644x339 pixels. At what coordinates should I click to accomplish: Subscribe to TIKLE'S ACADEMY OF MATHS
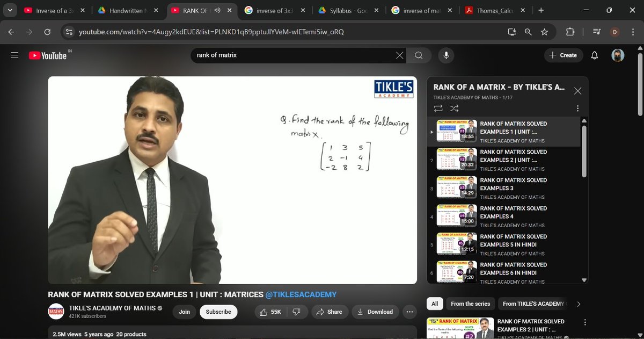pyautogui.click(x=218, y=312)
